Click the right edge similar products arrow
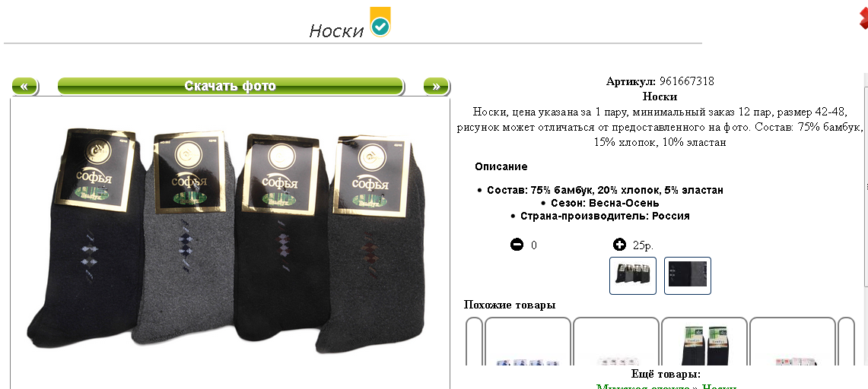868x389 pixels. pos(847,341)
